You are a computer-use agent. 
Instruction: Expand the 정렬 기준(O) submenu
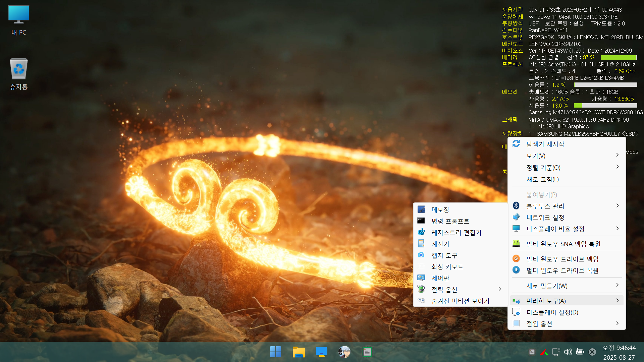pyautogui.click(x=617, y=167)
